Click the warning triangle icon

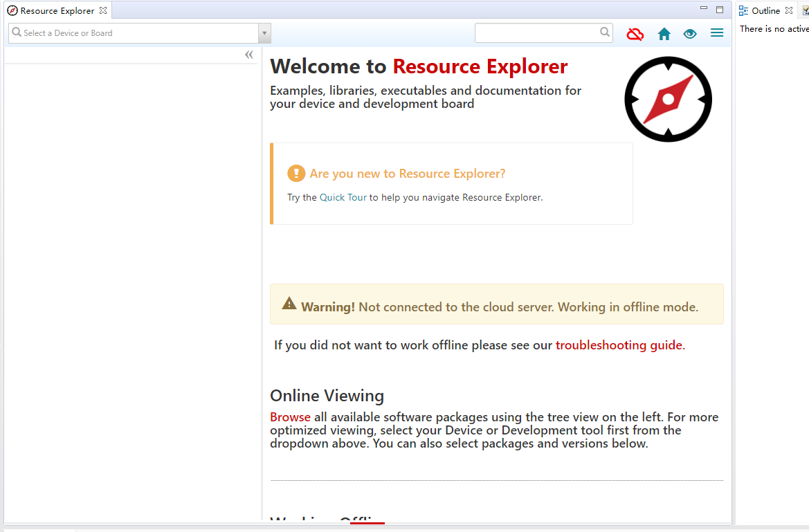tap(289, 304)
